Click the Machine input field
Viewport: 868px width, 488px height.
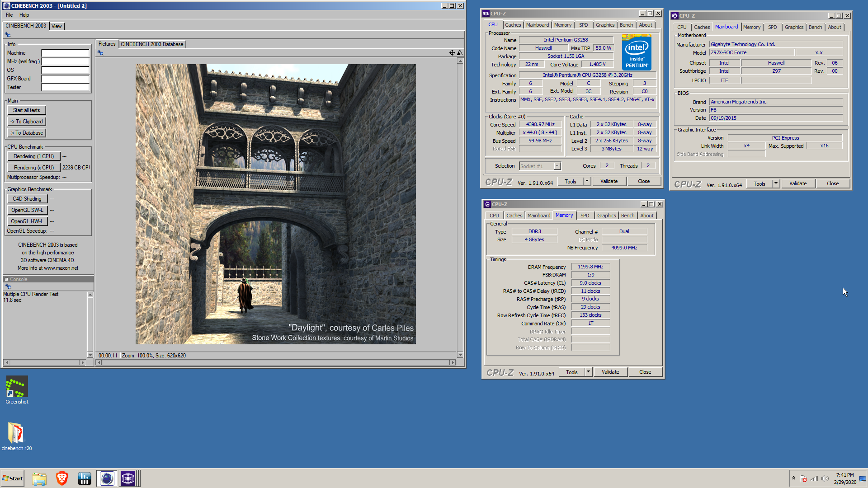66,53
